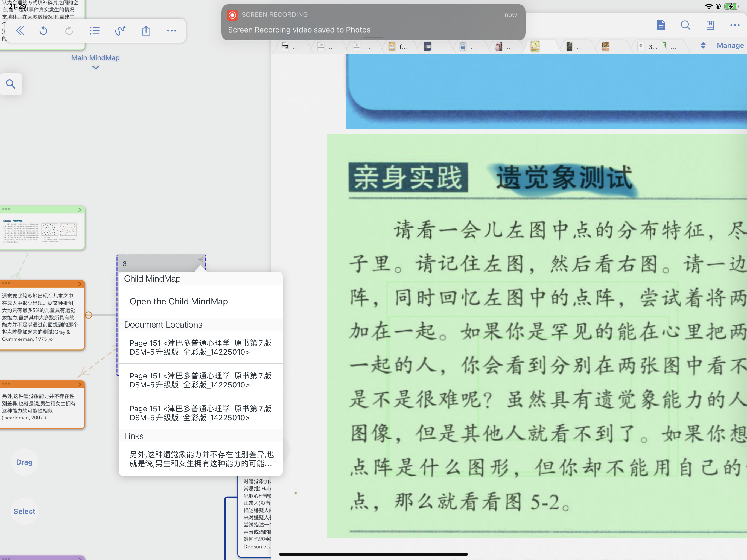Click the tab sort arrows beside Manage

[x=703, y=45]
